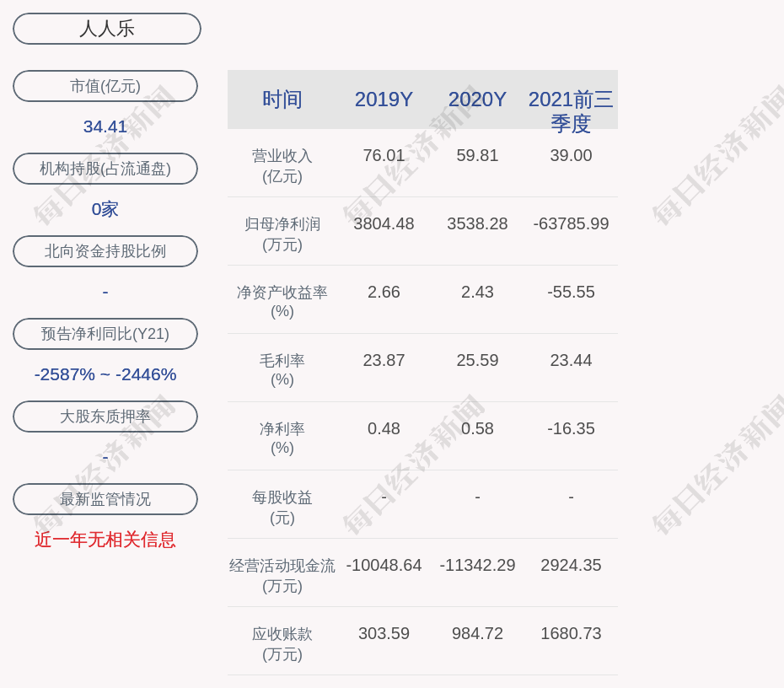Click the 营业收入(亿元) row label
This screenshot has width=784, height=688.
(282, 166)
